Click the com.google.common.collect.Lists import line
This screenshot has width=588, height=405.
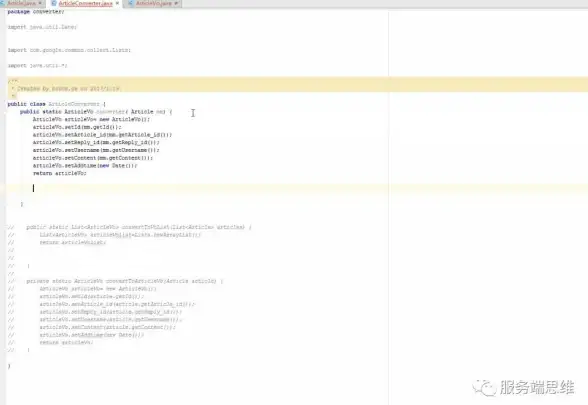point(69,50)
